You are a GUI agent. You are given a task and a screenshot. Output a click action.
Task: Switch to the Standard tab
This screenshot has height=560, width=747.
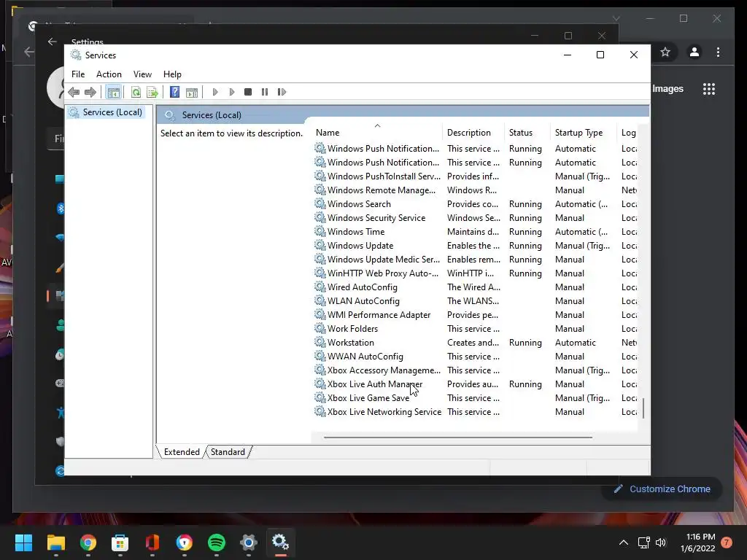pos(228,452)
